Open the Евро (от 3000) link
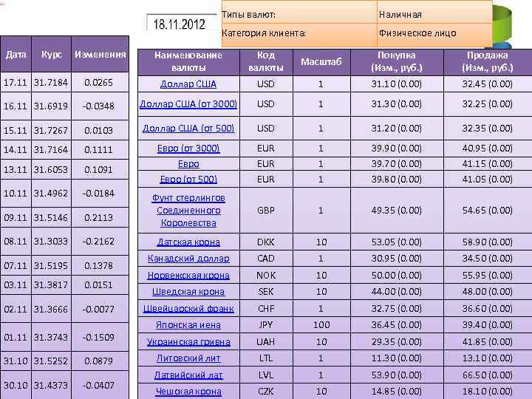This screenshot has width=532, height=399. coord(188,149)
